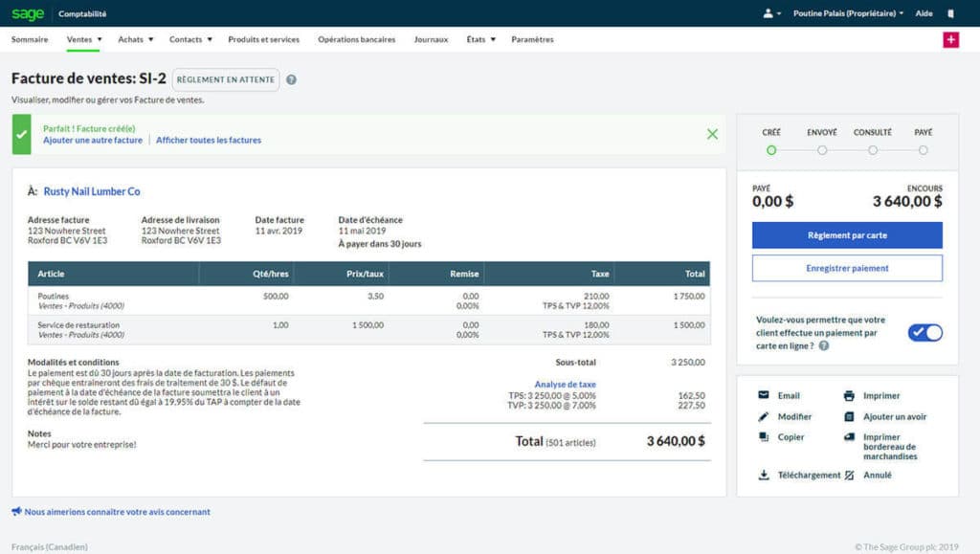Open the Opérations bancaires menu
The image size is (980, 554).
click(356, 39)
